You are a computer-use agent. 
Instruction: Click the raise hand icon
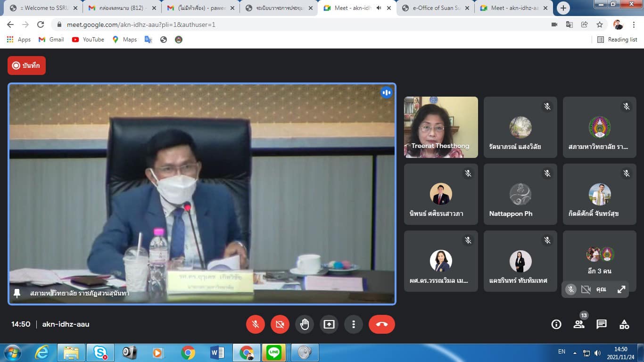[x=305, y=324]
